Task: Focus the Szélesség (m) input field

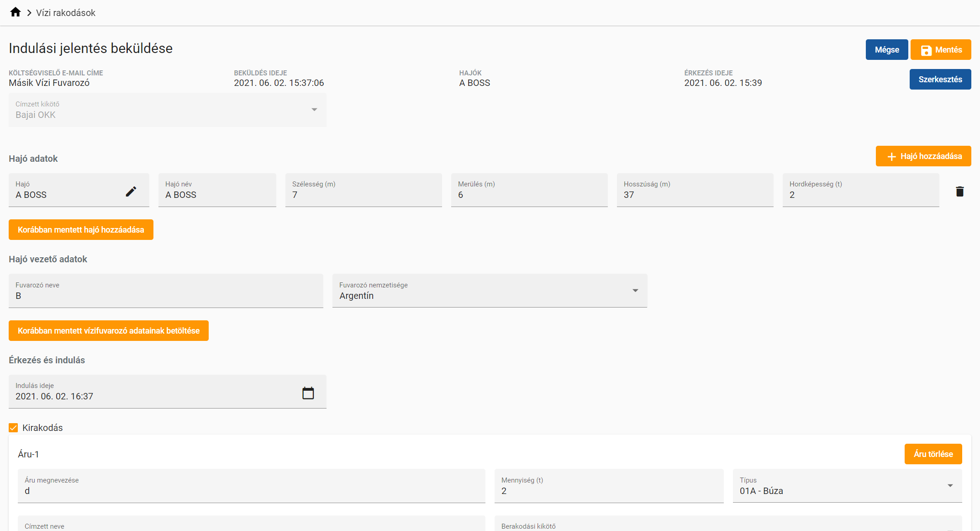Action: coord(363,195)
